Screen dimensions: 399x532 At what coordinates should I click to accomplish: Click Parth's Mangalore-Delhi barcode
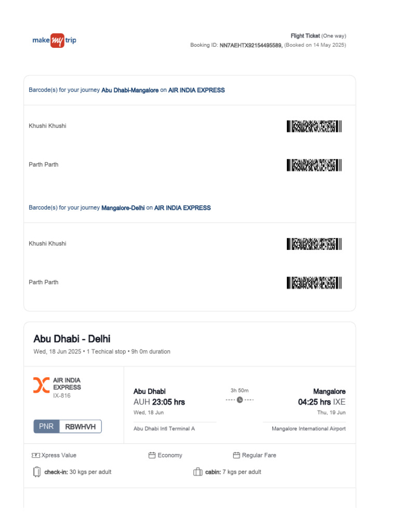(x=314, y=283)
